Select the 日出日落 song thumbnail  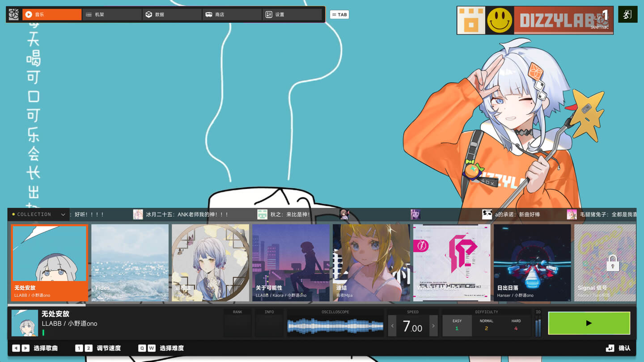532,263
